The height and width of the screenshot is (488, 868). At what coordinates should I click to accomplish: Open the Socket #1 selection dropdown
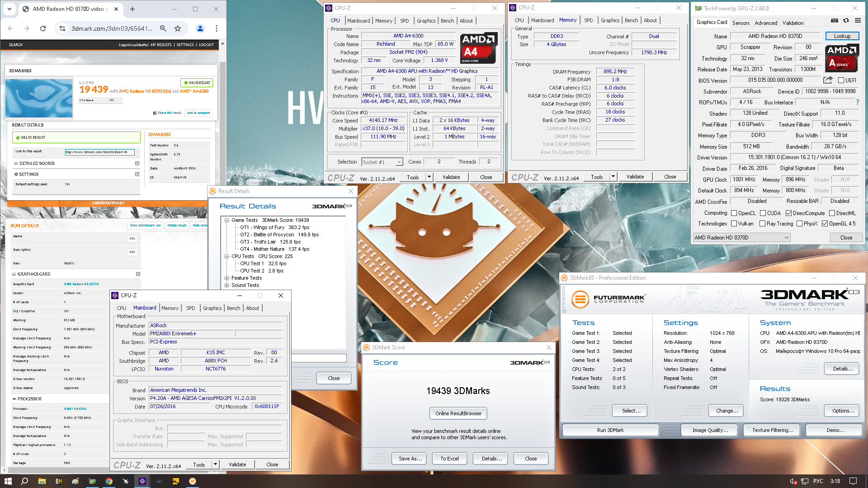click(382, 162)
